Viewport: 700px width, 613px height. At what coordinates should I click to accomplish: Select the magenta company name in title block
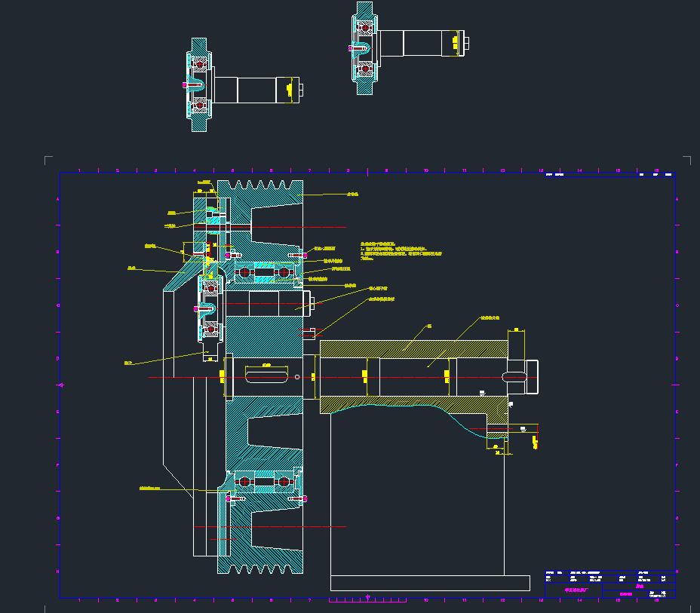pos(576,590)
